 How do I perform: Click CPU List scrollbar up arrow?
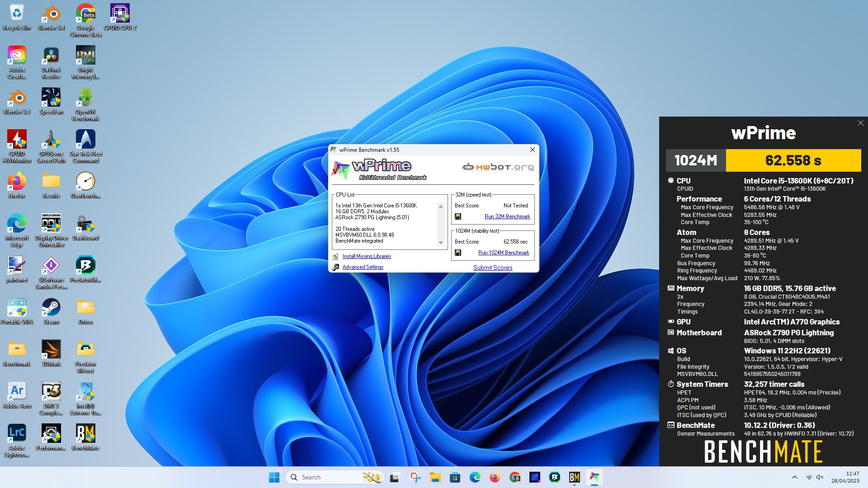[441, 206]
